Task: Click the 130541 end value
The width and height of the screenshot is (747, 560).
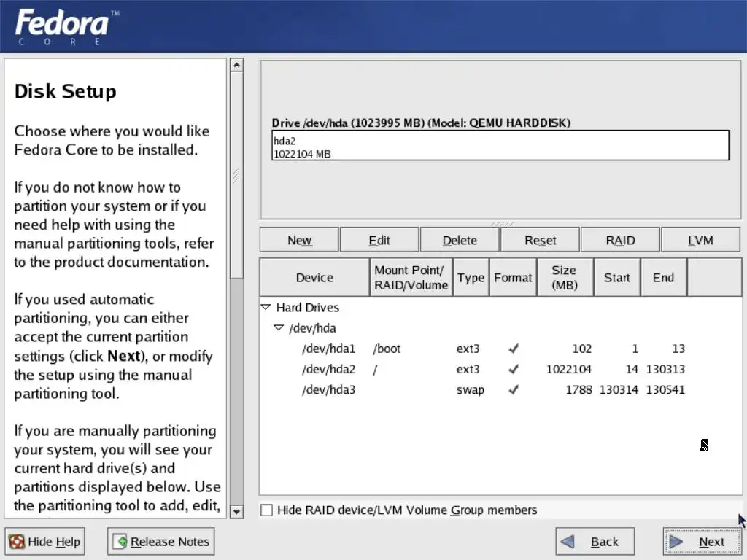Action: pyautogui.click(x=665, y=389)
